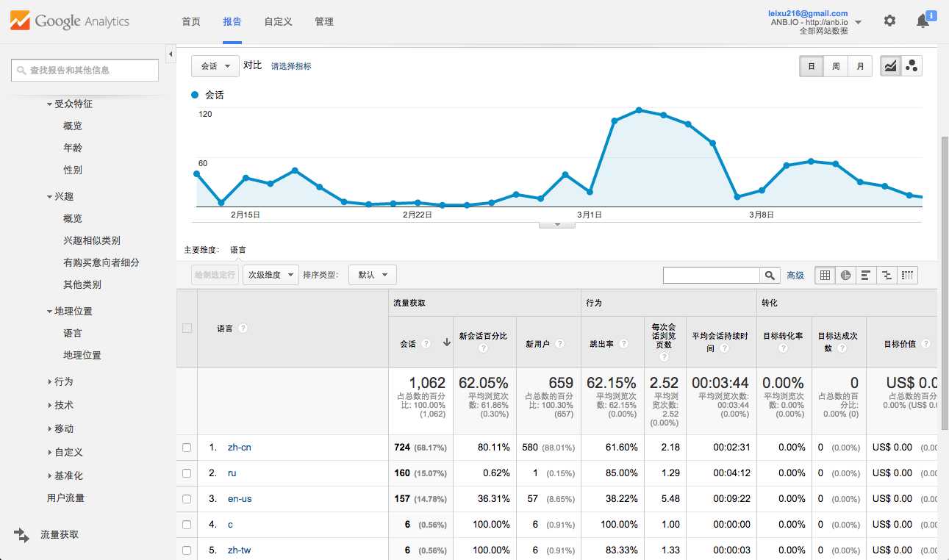Switch to line chart view icon
Image resolution: width=949 pixels, height=560 pixels.
890,66
